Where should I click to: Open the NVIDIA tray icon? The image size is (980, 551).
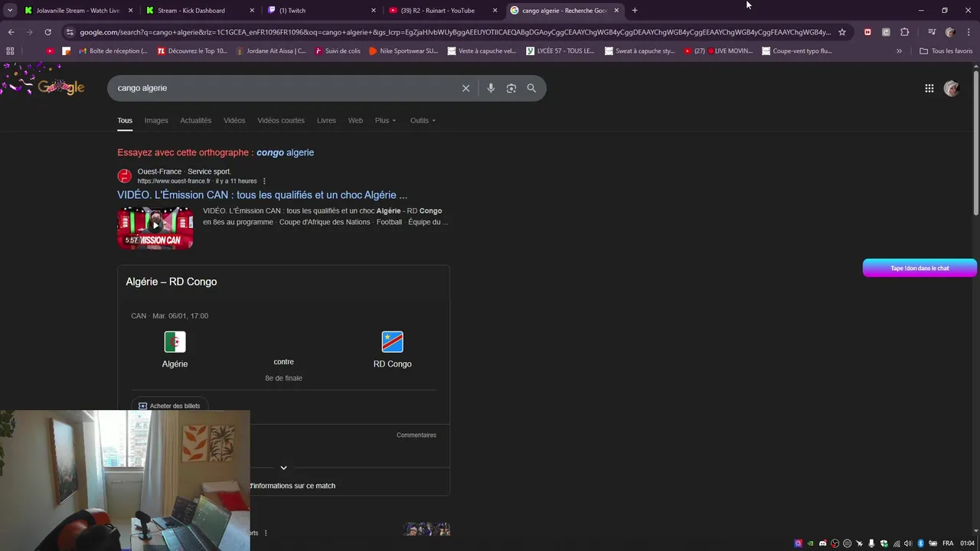click(x=810, y=543)
